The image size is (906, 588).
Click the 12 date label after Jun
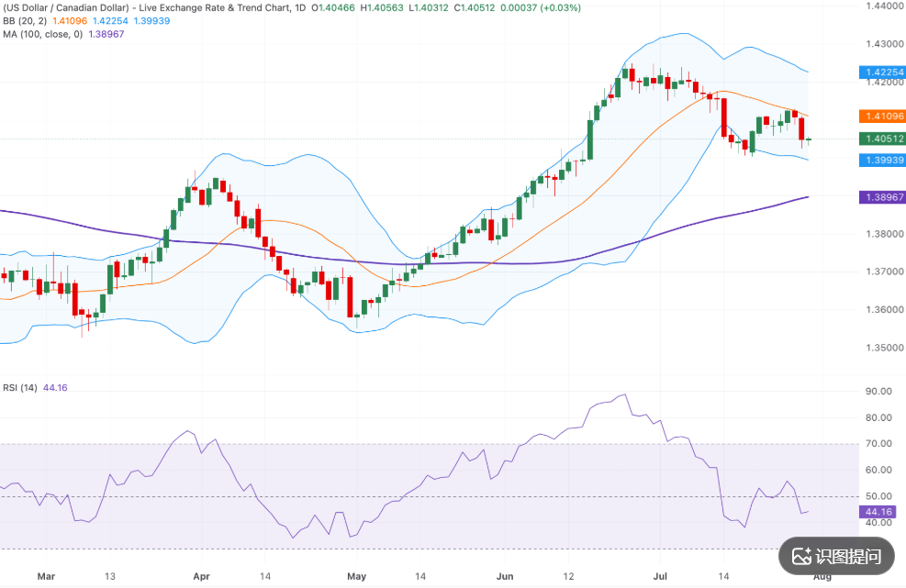[x=568, y=576]
